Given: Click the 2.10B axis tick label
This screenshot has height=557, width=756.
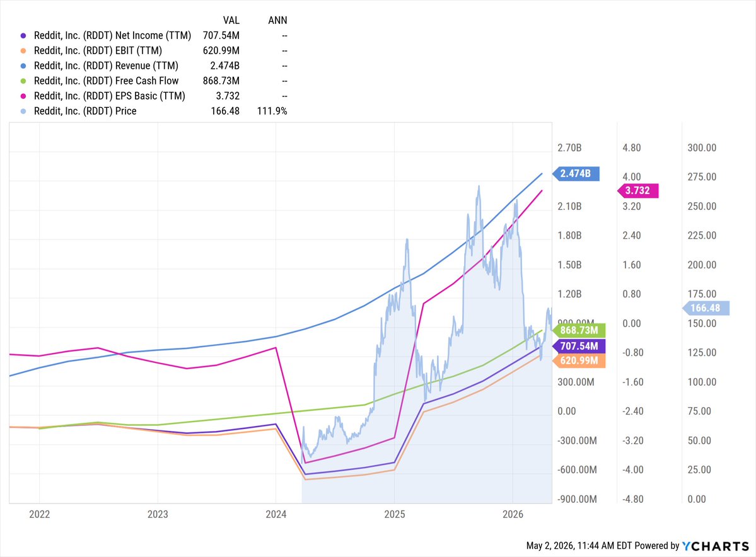Looking at the screenshot, I should coord(569,206).
